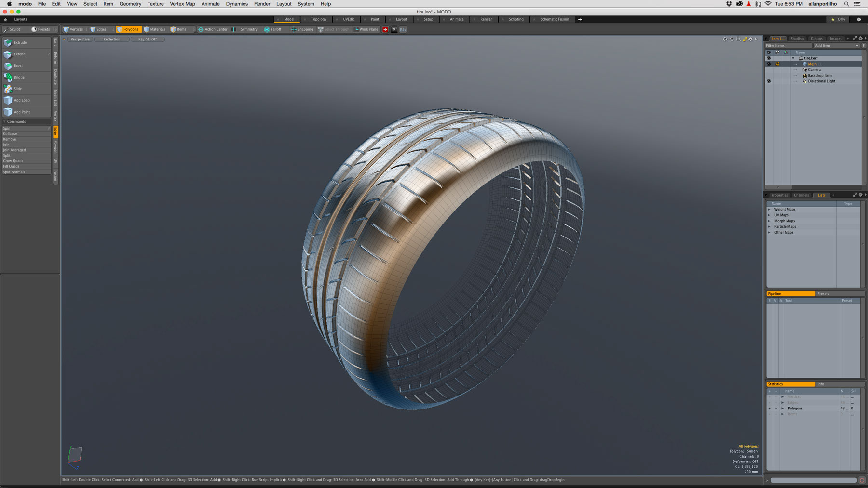Select the Extrude tool
The image size is (868, 488).
(x=22, y=42)
